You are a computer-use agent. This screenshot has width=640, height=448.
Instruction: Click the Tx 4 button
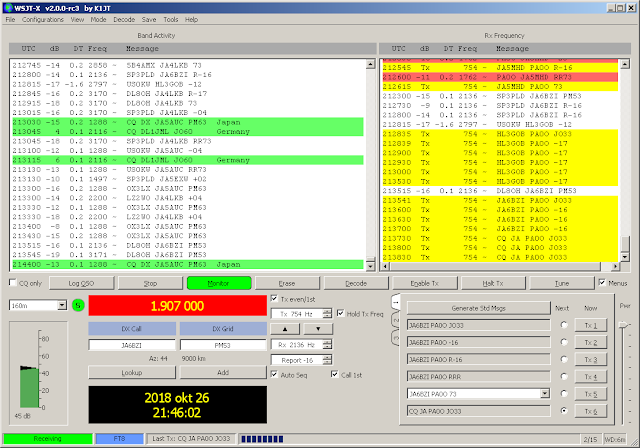point(591,377)
